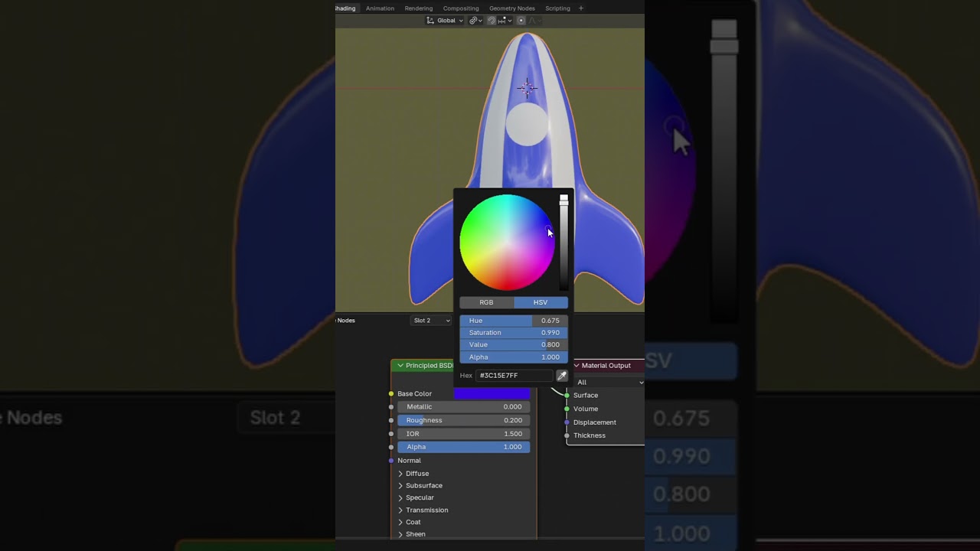
Task: Click the transform orientation axes icon
Action: (431, 21)
